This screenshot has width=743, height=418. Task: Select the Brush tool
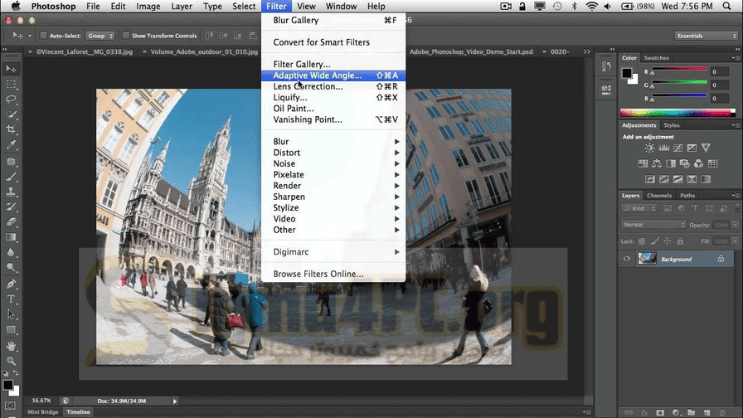(11, 177)
